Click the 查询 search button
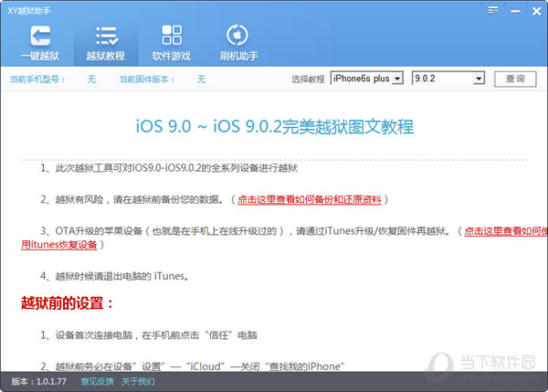Screen dimensions: 548x392 [x=515, y=79]
